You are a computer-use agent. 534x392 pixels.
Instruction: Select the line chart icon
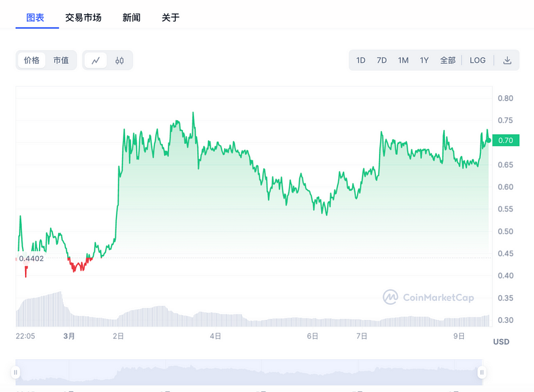click(96, 60)
